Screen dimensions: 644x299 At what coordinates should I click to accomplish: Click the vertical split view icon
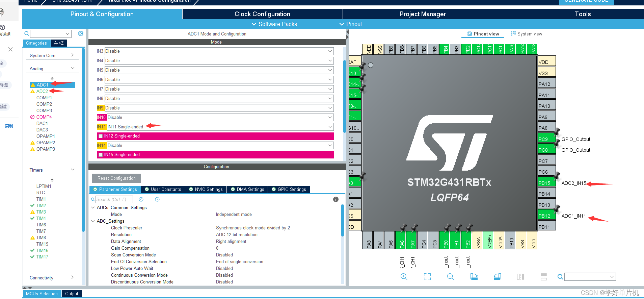click(x=520, y=277)
